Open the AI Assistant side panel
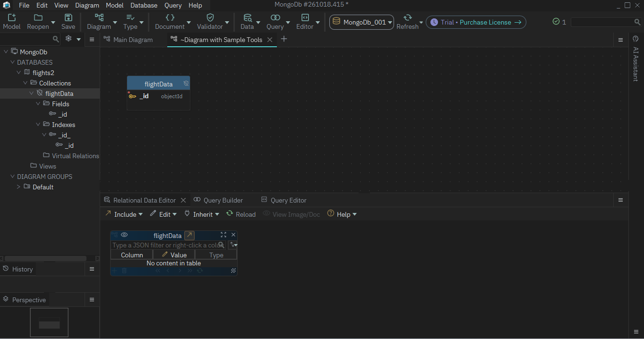 (x=635, y=59)
